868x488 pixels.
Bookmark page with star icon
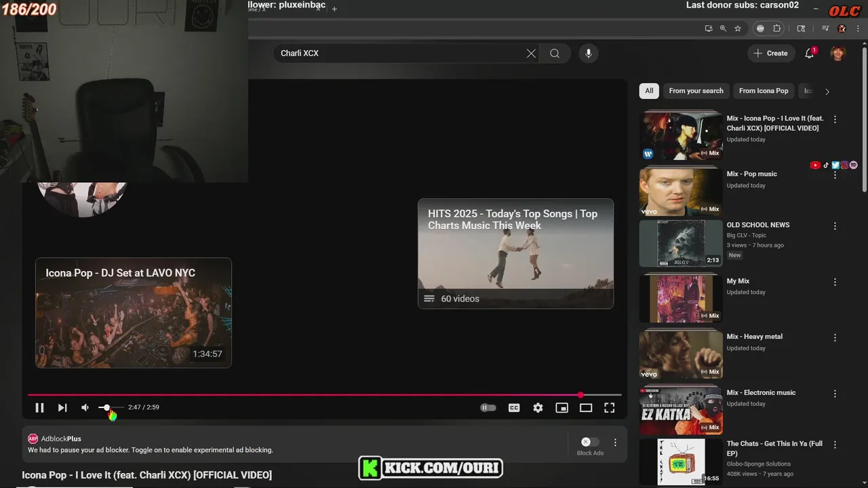click(738, 28)
